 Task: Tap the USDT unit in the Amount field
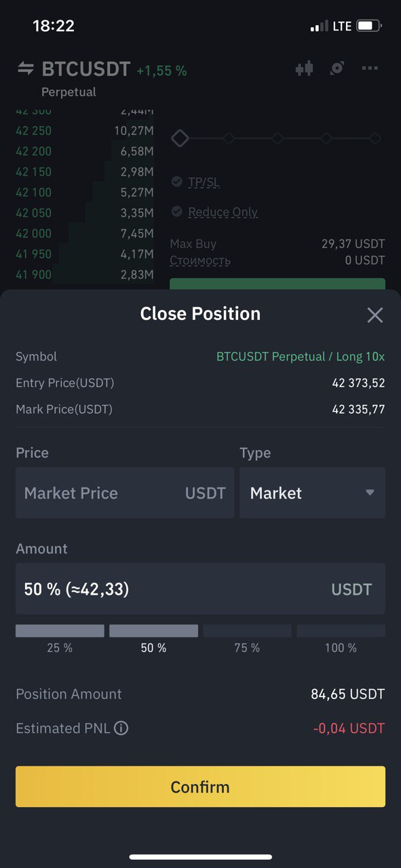coord(351,589)
